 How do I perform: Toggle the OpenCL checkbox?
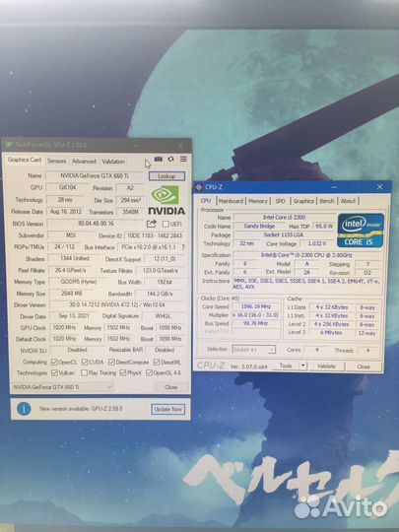[x=54, y=362]
